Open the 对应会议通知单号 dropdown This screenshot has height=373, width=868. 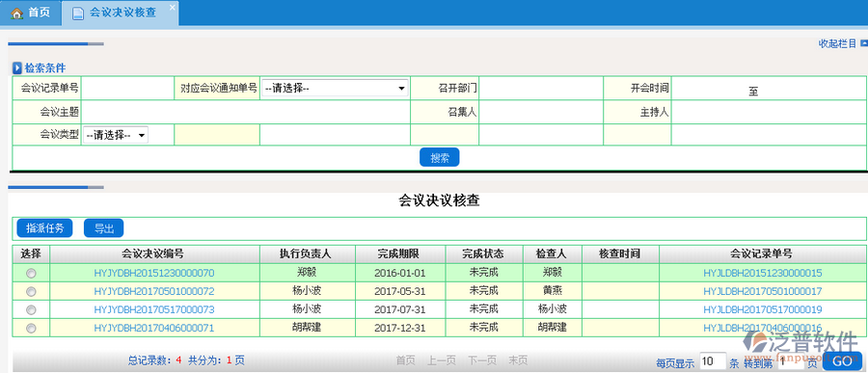(x=335, y=88)
